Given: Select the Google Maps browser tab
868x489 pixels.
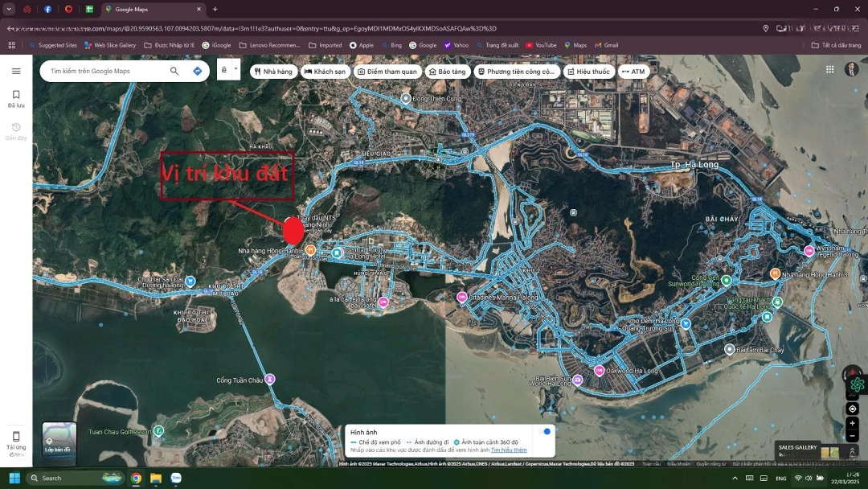Looking at the screenshot, I should [152, 10].
